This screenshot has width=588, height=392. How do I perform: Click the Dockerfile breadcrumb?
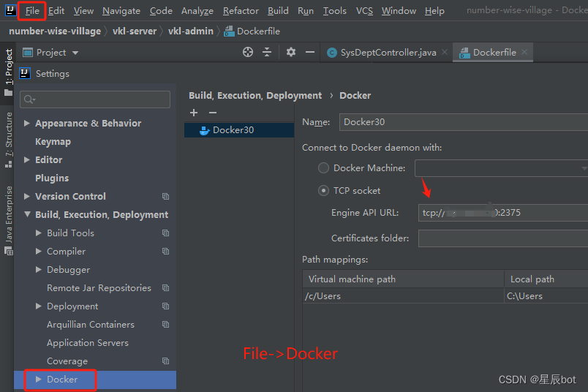(252, 31)
